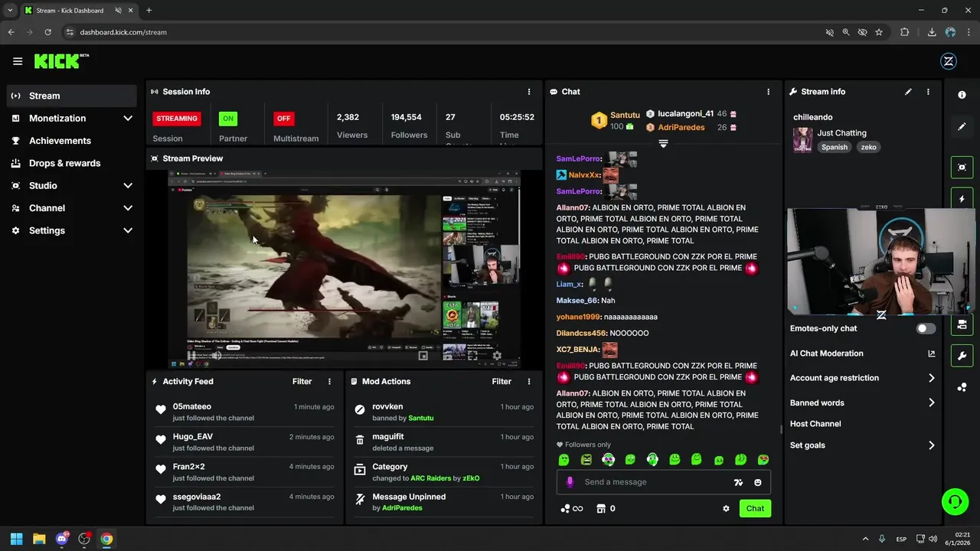Click the chat panel scrollbar
The width and height of the screenshot is (980, 551).
click(x=781, y=429)
